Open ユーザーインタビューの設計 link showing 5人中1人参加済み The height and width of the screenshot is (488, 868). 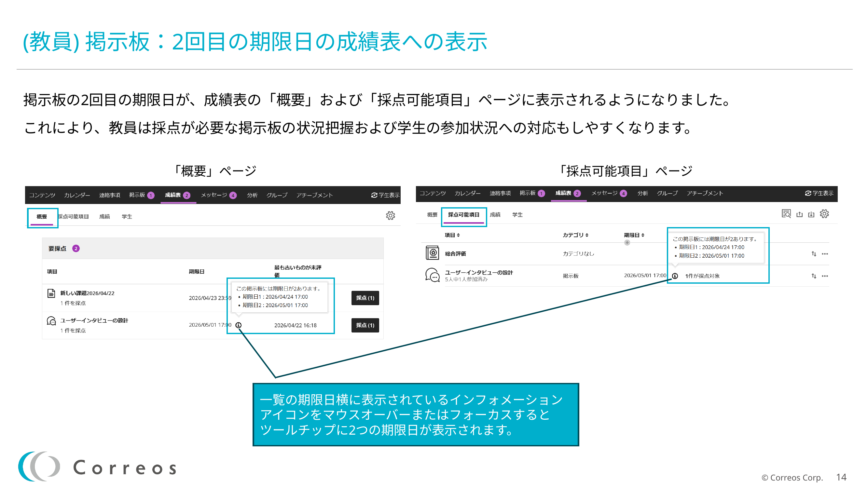click(479, 272)
